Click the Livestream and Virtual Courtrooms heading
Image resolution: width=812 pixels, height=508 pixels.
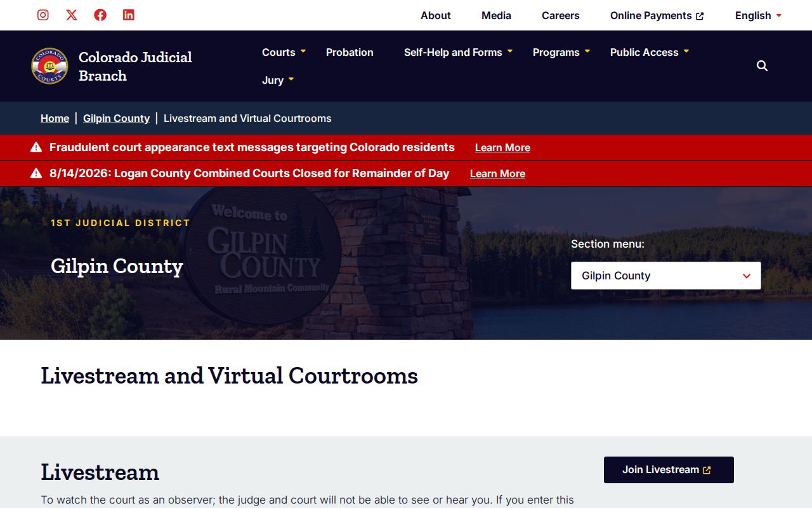click(x=230, y=375)
